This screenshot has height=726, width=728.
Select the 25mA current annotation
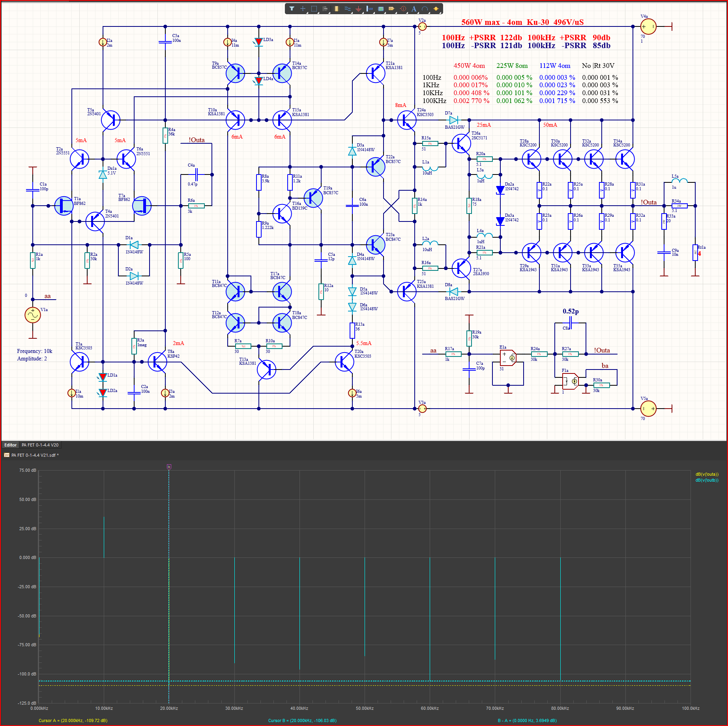pos(484,125)
